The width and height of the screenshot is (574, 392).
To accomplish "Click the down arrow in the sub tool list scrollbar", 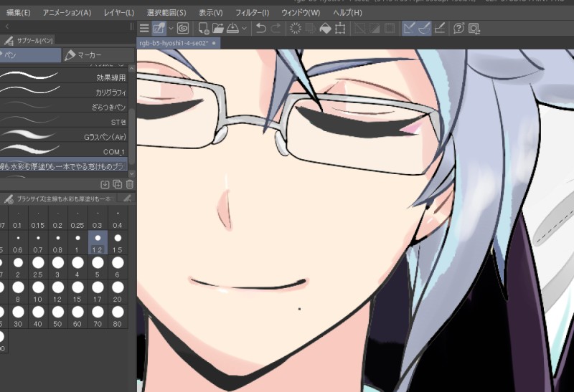I will coord(132,173).
